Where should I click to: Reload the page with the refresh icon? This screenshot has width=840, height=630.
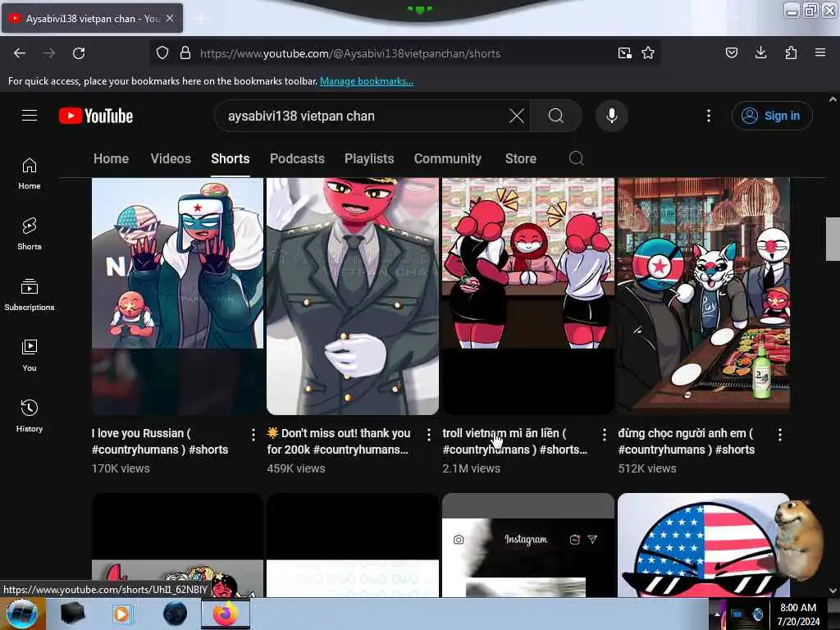(x=79, y=53)
